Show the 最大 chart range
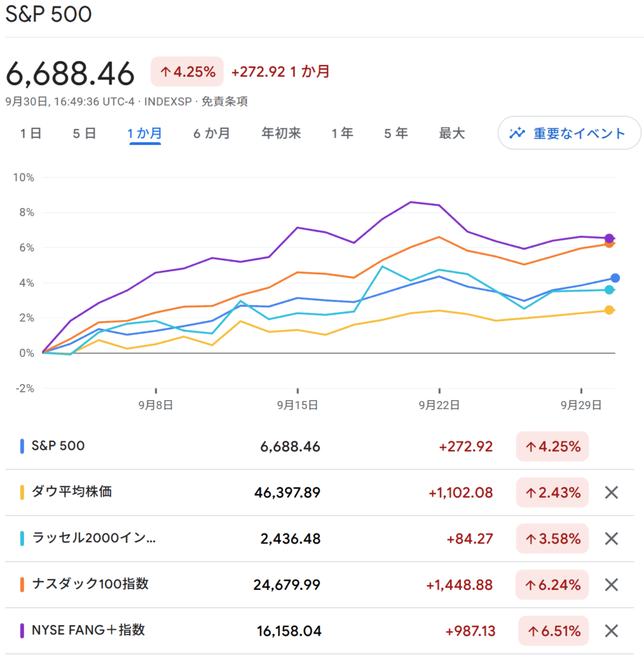 (x=451, y=133)
